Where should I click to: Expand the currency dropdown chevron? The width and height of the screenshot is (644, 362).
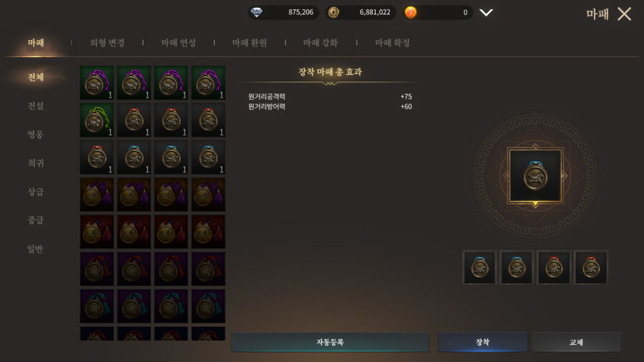(487, 13)
